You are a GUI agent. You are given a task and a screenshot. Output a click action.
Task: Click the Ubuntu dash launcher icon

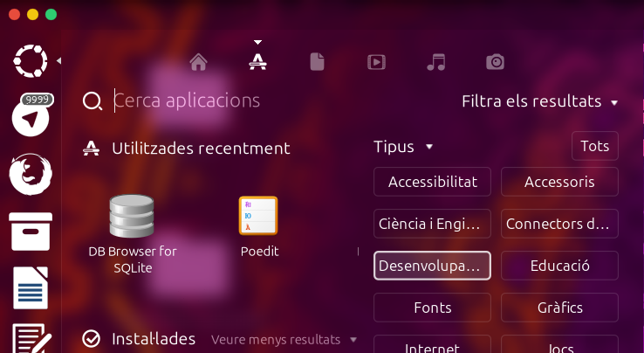[31, 61]
